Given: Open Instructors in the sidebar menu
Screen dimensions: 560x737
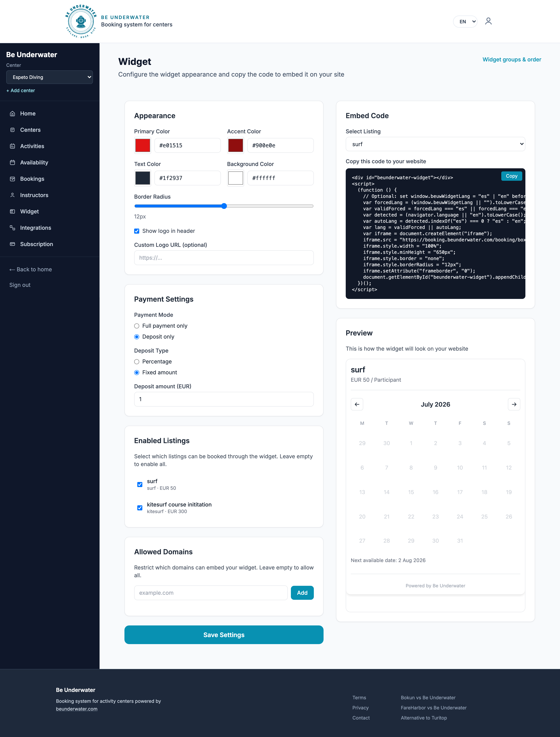Looking at the screenshot, I should 49,195.
